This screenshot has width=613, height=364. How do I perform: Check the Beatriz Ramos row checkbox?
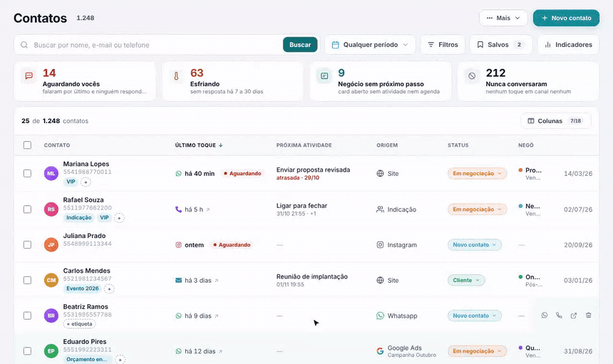click(x=27, y=316)
